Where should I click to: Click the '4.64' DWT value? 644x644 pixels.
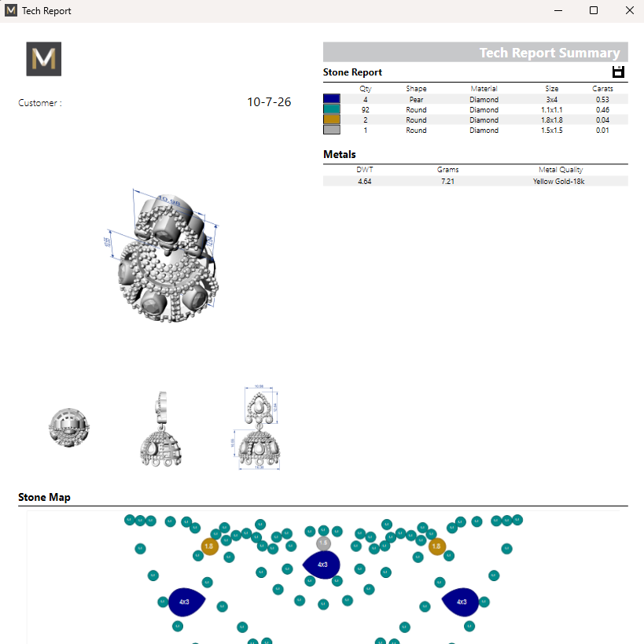pos(364,181)
